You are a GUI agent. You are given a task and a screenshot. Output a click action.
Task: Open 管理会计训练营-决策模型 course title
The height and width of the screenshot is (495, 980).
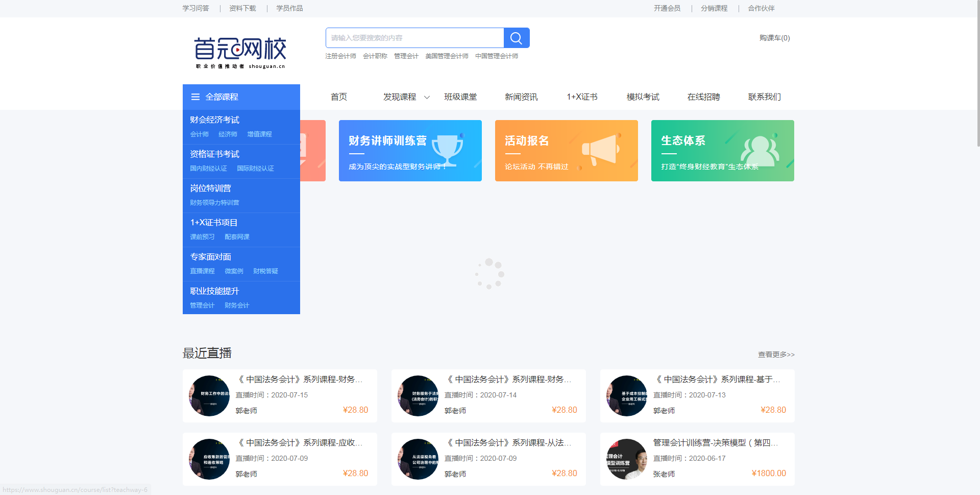(x=716, y=443)
